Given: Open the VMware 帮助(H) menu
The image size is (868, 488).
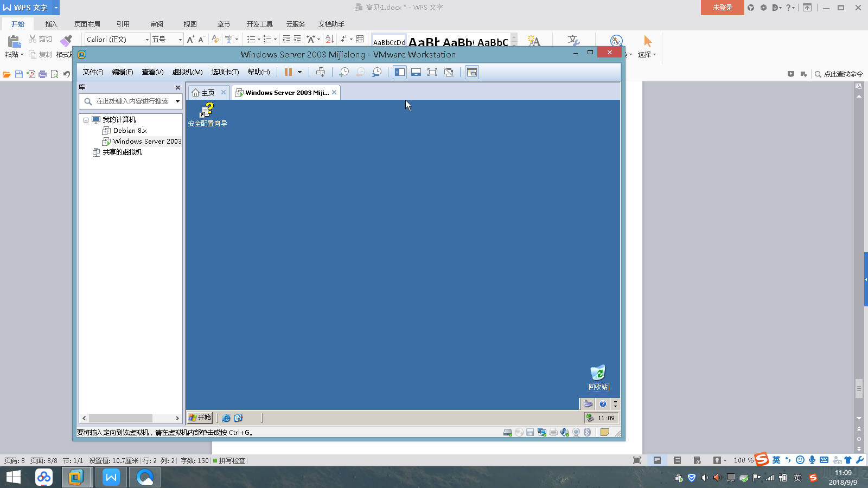Looking at the screenshot, I should (x=259, y=72).
